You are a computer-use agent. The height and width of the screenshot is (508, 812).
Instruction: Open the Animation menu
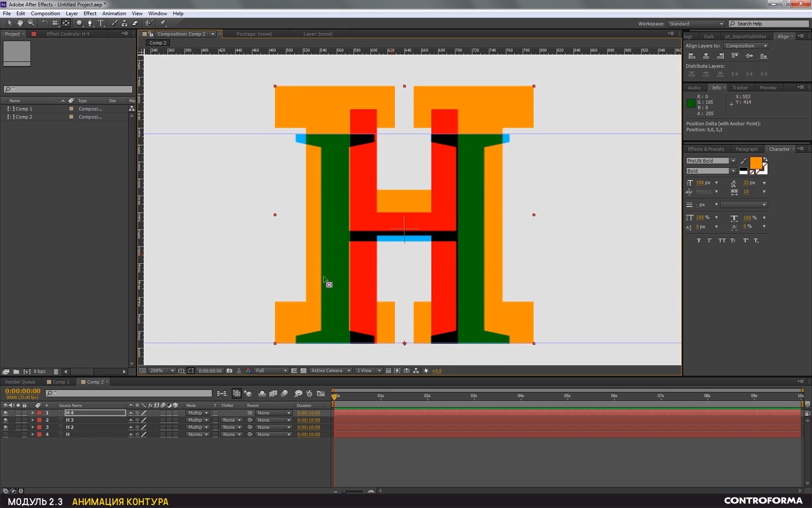(x=114, y=14)
